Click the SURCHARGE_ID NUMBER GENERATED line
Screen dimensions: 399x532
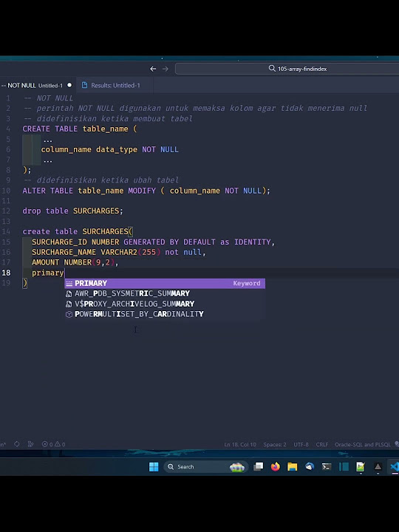click(153, 242)
